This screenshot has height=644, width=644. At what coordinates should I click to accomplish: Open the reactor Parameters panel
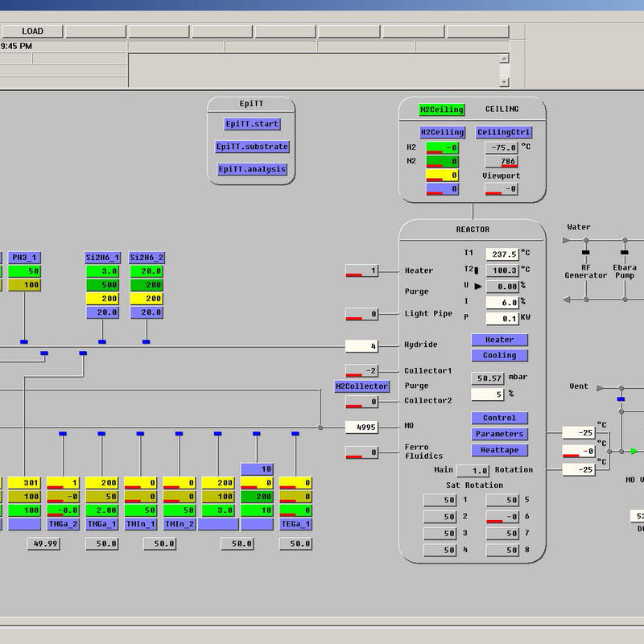coord(499,434)
